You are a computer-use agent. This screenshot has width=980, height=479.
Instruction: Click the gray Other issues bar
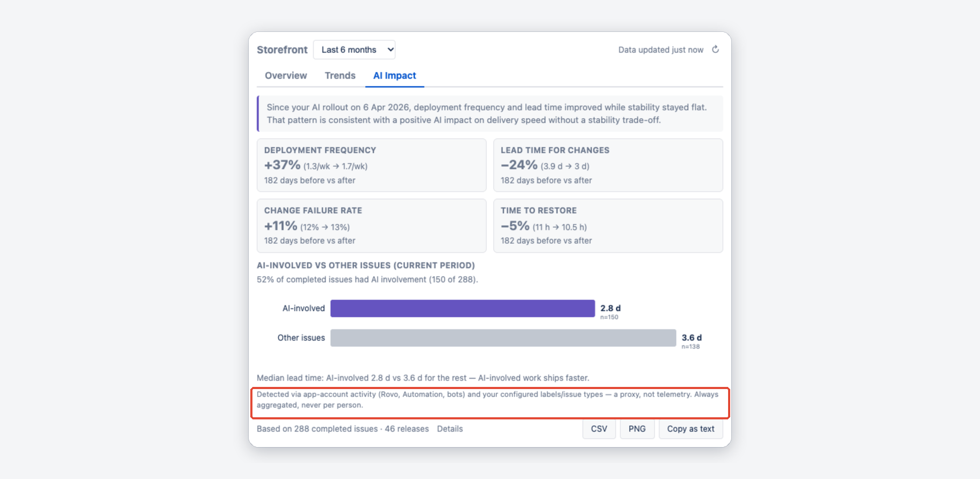click(503, 338)
